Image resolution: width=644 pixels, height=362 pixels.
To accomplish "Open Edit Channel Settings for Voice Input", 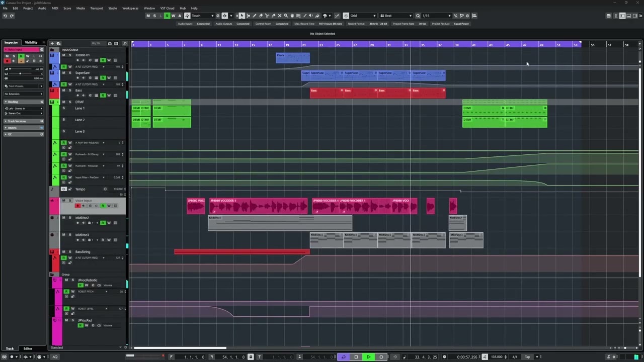I will tap(42, 50).
